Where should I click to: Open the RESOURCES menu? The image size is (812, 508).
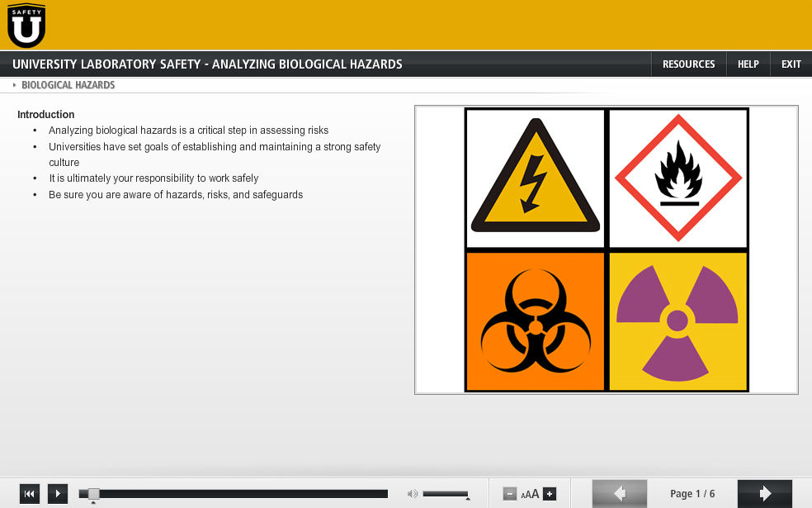point(688,64)
